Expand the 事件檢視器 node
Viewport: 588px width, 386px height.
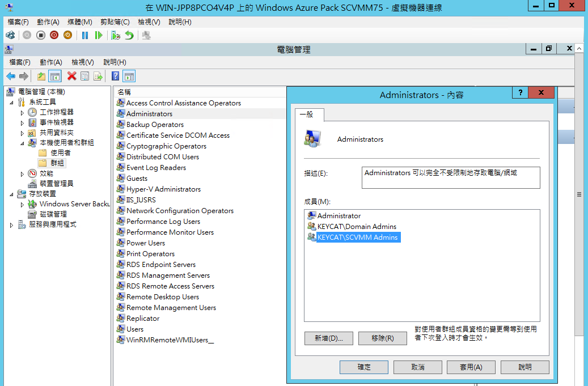click(x=22, y=123)
